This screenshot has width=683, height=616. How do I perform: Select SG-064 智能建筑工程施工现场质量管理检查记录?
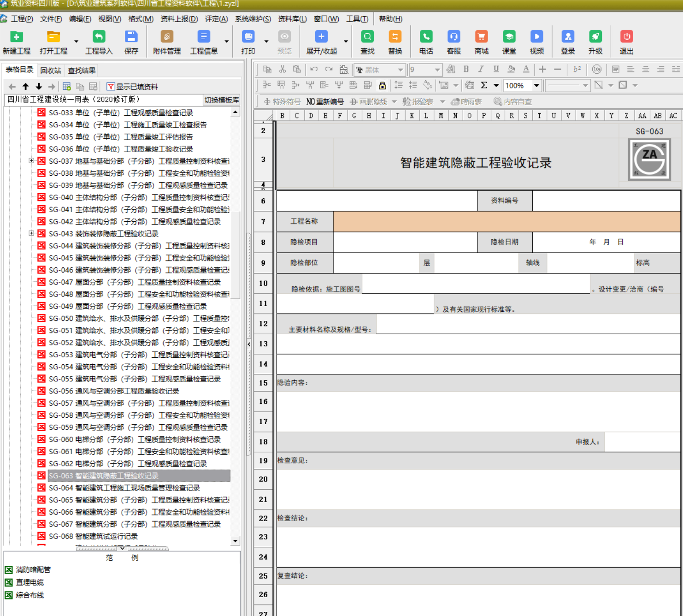[x=124, y=488]
